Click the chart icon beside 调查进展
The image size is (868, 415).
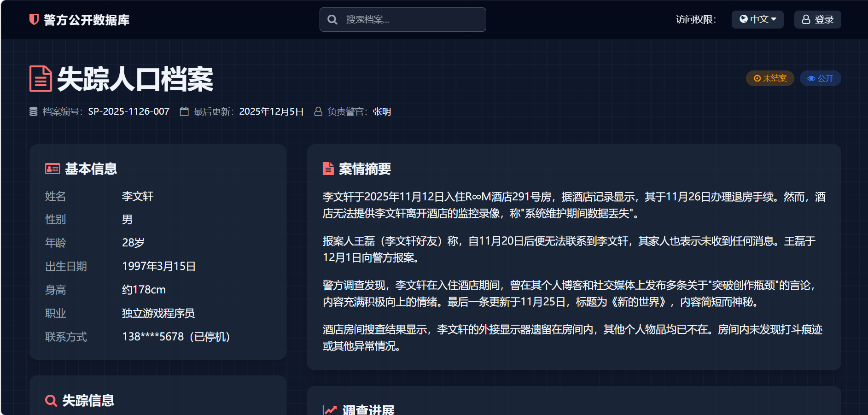[330, 410]
